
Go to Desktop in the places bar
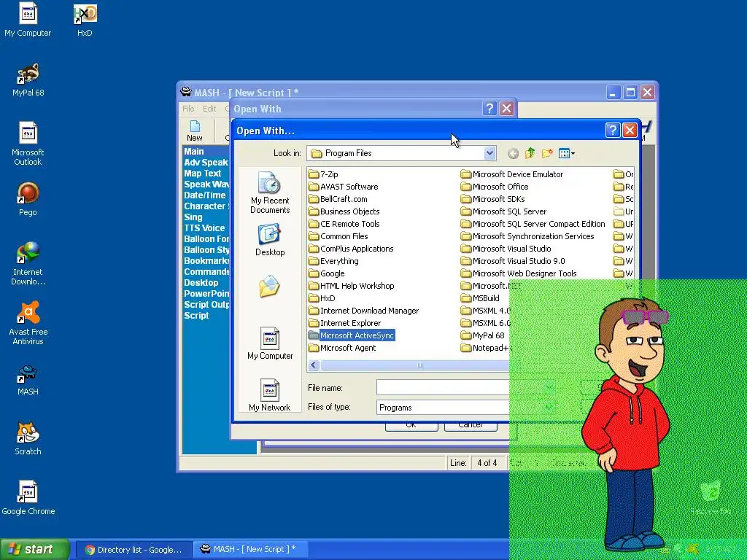[x=270, y=241]
